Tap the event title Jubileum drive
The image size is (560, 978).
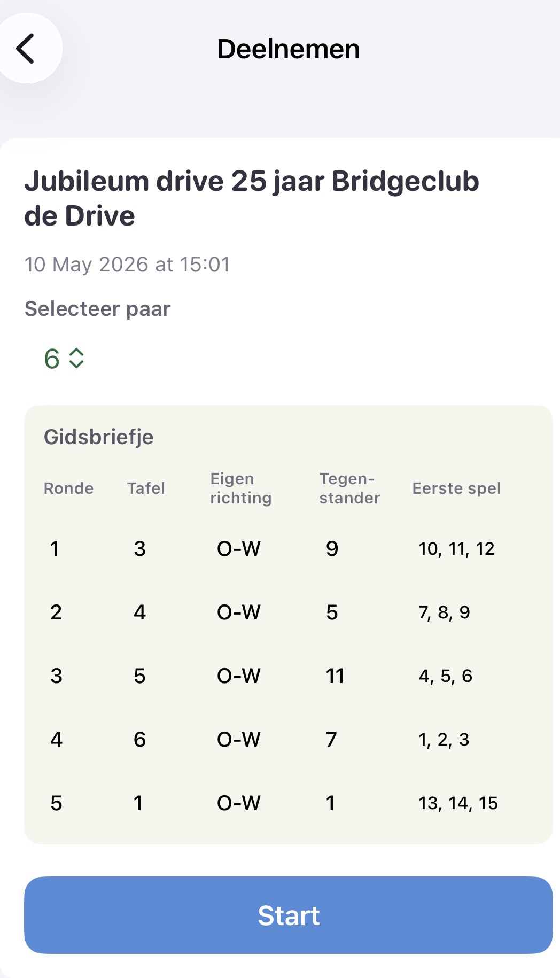click(x=252, y=198)
